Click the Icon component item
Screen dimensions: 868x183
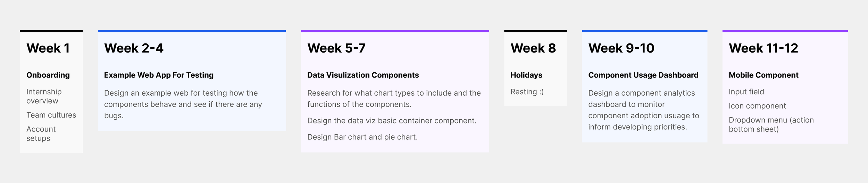point(757,106)
